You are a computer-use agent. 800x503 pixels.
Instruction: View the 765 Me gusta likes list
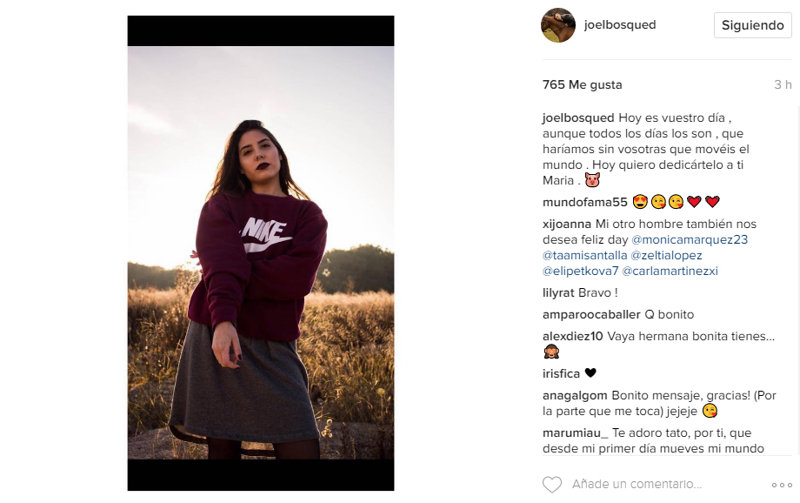(x=581, y=85)
